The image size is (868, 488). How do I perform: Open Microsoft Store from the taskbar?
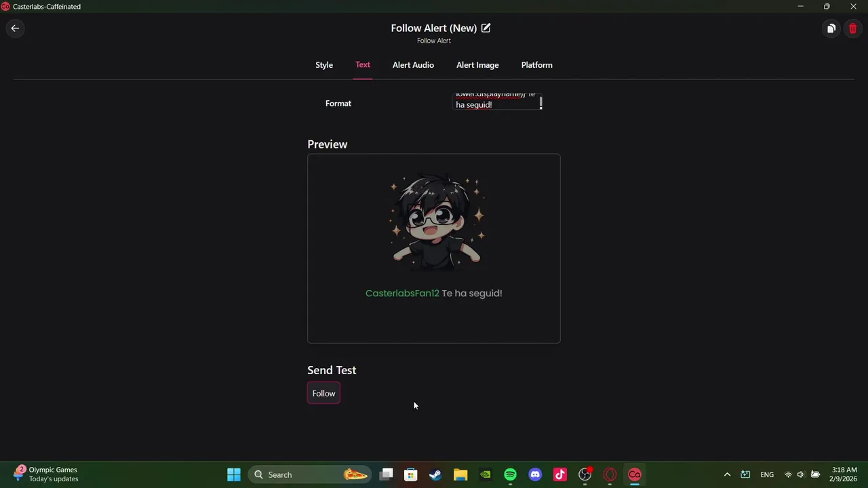pyautogui.click(x=411, y=474)
